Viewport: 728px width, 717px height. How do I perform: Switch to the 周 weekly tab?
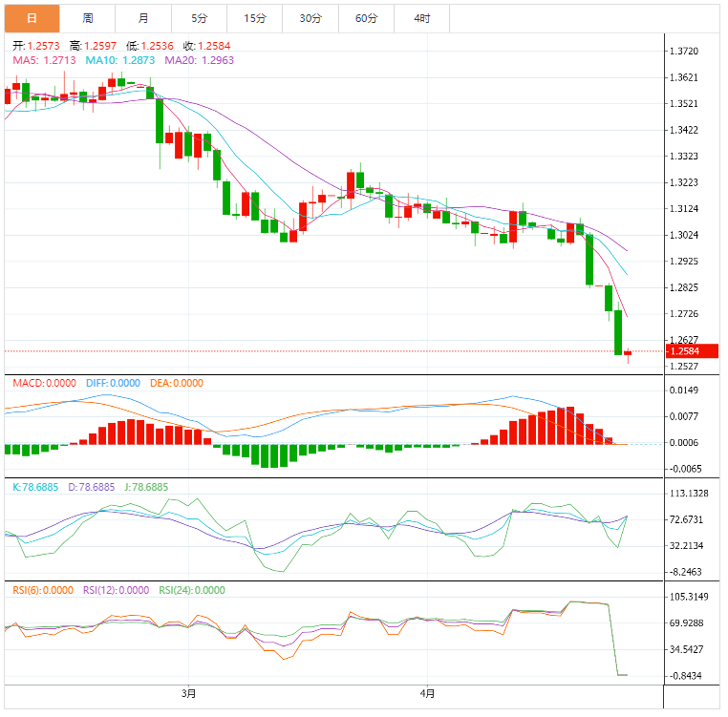click(88, 18)
